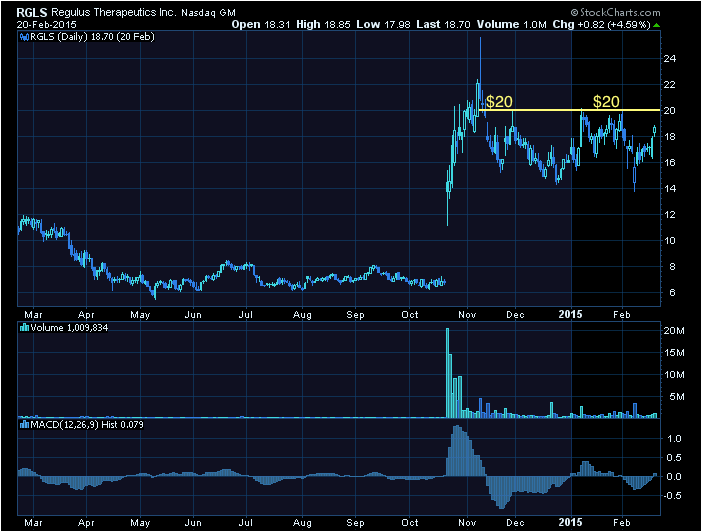Click the RGLS (Daily) 18.70 (20 Feb) legend text
The width and height of the screenshot is (702, 532).
92,37
